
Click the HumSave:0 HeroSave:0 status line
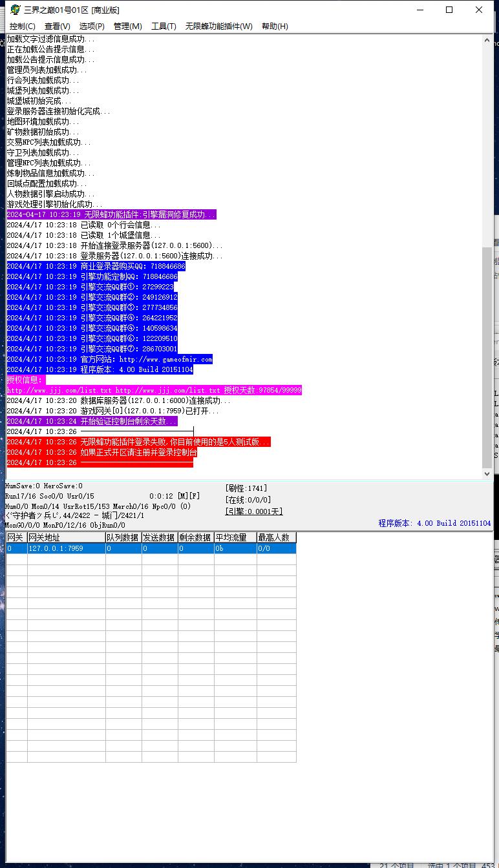(x=44, y=486)
